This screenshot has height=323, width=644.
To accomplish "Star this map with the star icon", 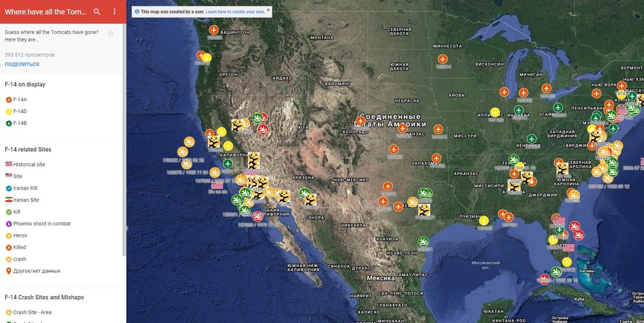I will pyautogui.click(x=111, y=33).
